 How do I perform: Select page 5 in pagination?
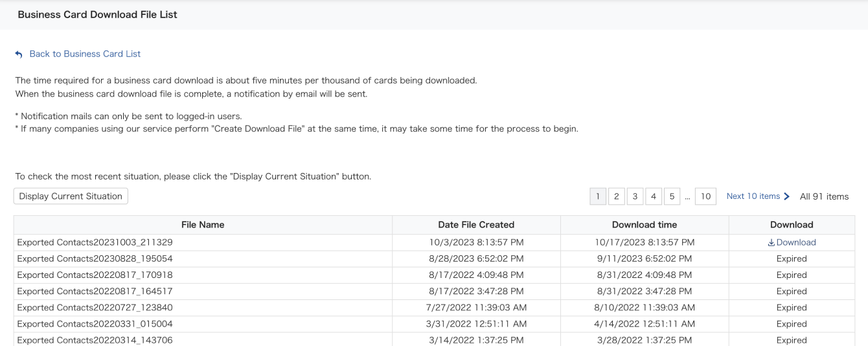673,196
